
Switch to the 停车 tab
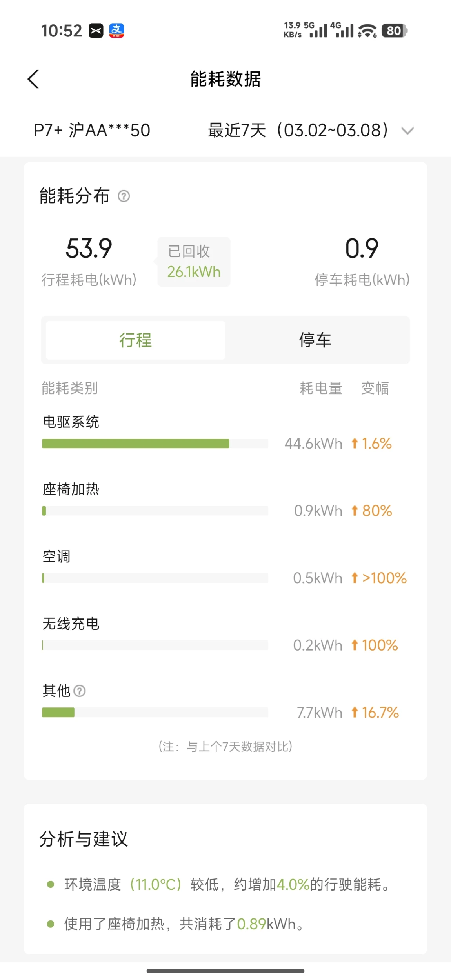(x=315, y=340)
